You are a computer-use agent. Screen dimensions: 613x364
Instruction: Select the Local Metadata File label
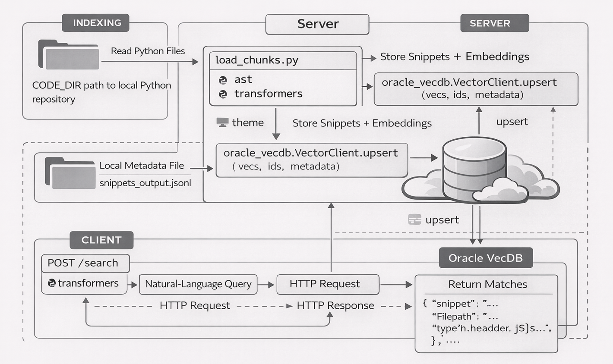[x=142, y=166]
